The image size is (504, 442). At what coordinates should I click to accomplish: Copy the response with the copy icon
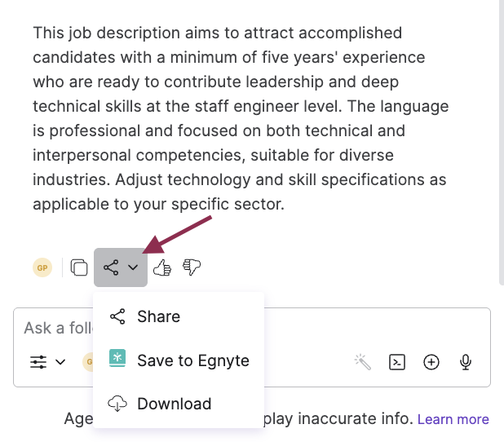(79, 267)
